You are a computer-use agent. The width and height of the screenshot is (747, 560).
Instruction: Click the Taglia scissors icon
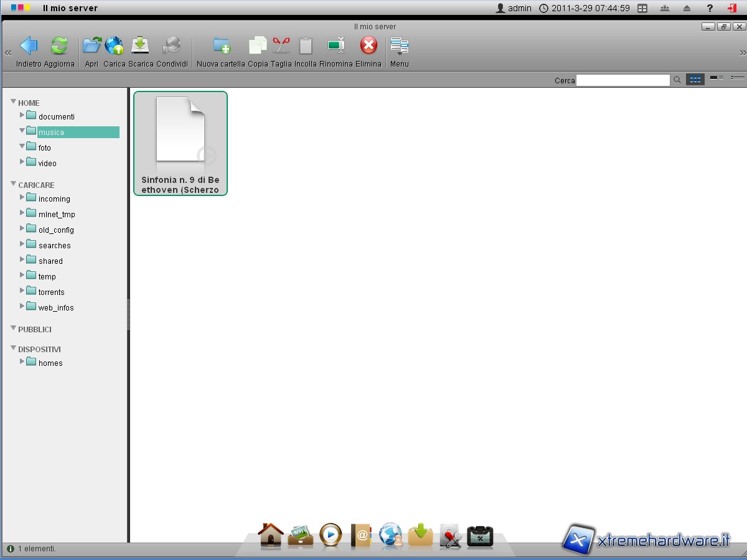pyautogui.click(x=281, y=46)
